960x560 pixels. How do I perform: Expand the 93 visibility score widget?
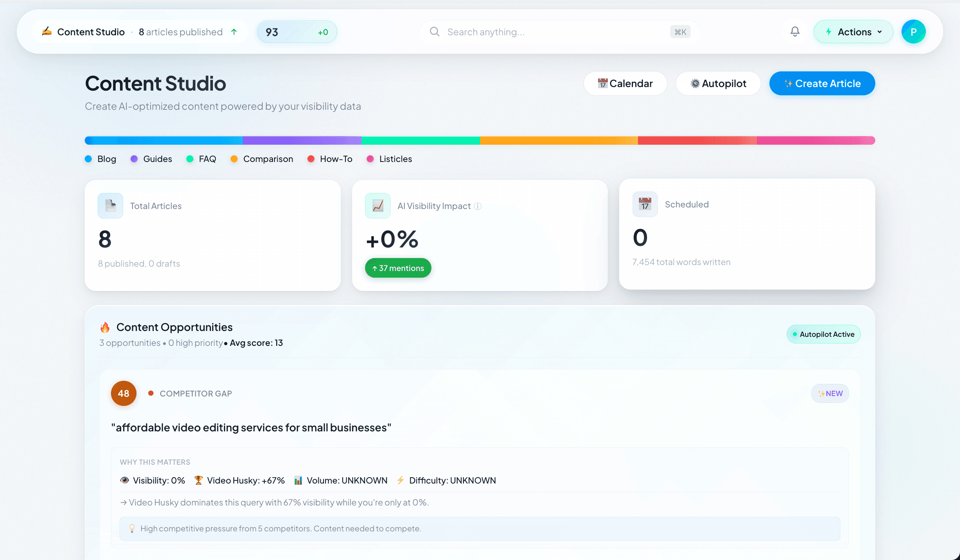click(x=297, y=32)
